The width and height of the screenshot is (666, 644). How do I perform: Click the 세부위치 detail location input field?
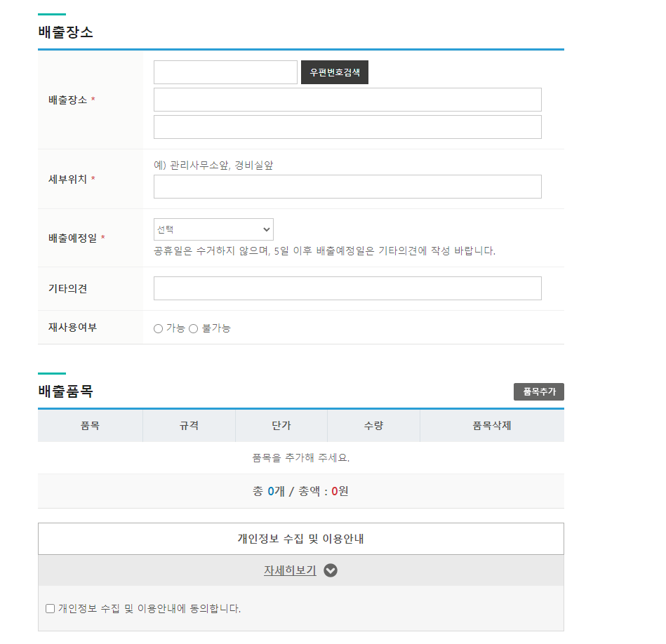point(347,186)
